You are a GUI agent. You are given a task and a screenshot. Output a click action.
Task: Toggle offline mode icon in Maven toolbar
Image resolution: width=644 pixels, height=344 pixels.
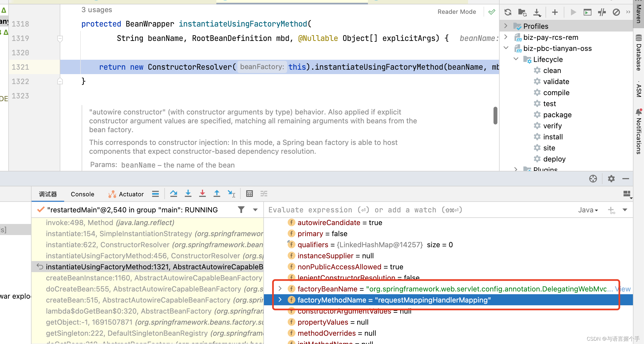click(x=602, y=12)
